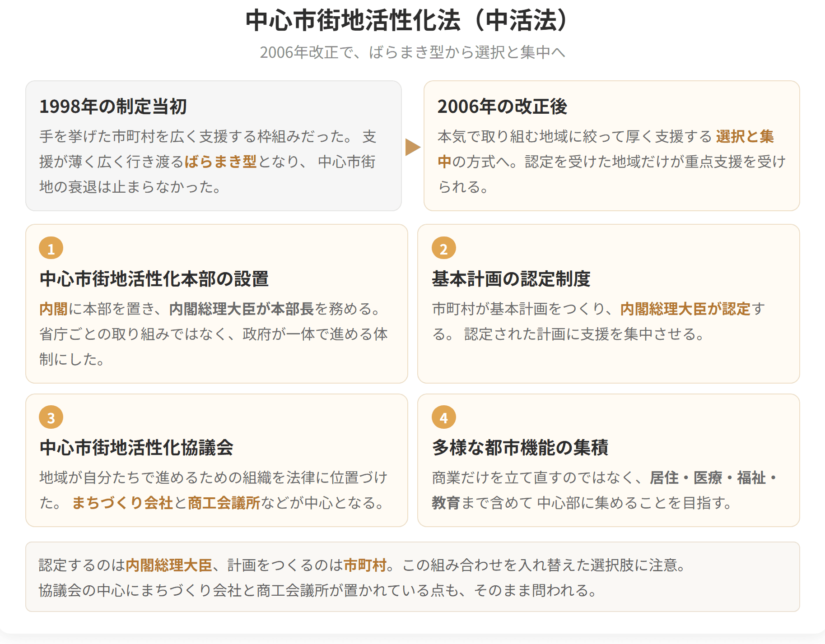
Task: Click bold word 福祉 in card 4
Action: (x=751, y=477)
